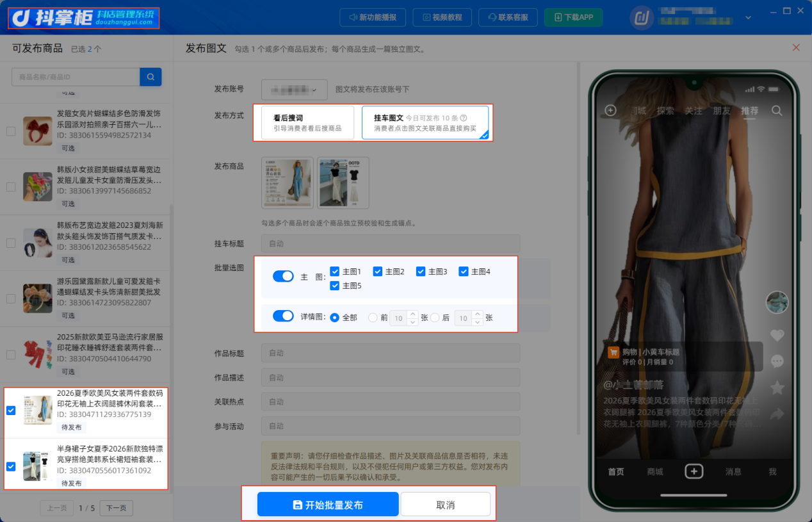Click the green 下载APP button
This screenshot has height=522, width=812.
pos(573,17)
